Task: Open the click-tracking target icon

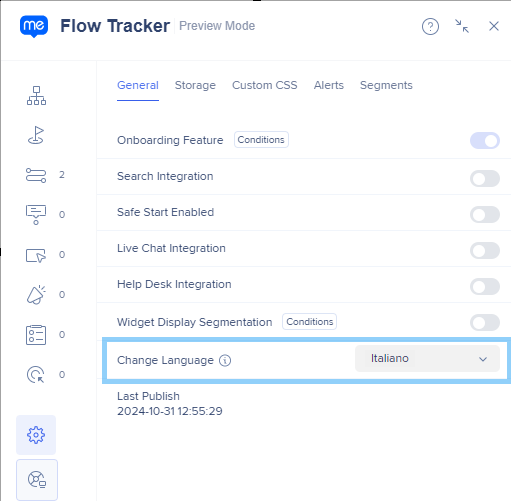Action: (x=36, y=375)
